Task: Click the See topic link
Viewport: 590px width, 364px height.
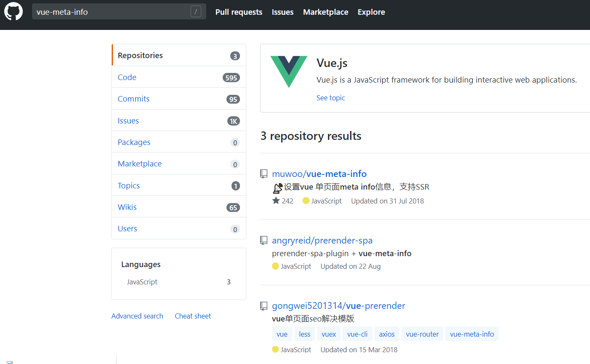Action: point(331,98)
